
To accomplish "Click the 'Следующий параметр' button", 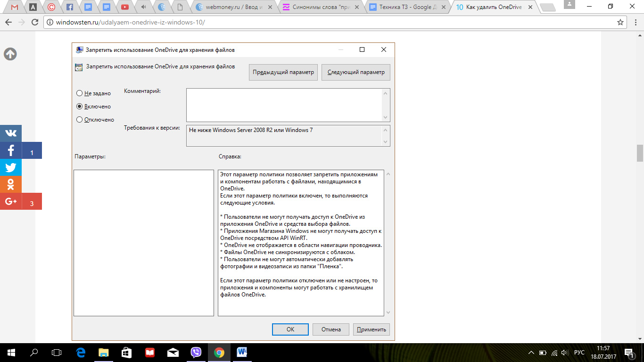I will click(x=356, y=72).
